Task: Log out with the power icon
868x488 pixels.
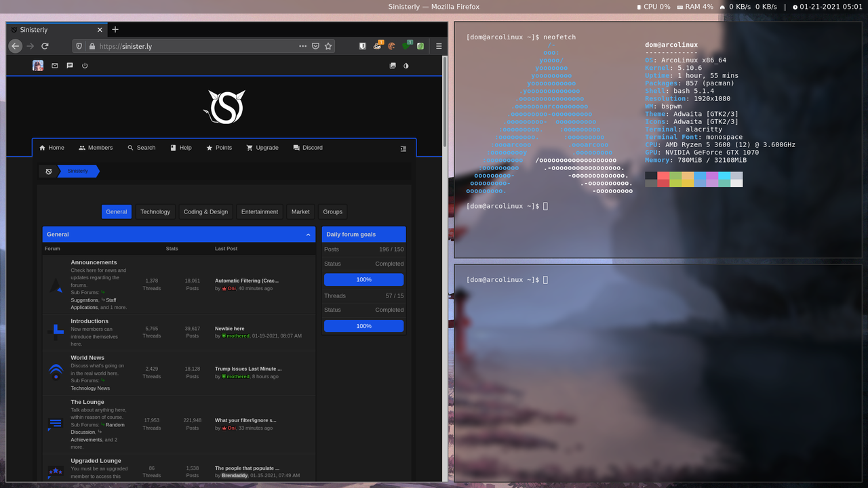Action: (x=85, y=66)
